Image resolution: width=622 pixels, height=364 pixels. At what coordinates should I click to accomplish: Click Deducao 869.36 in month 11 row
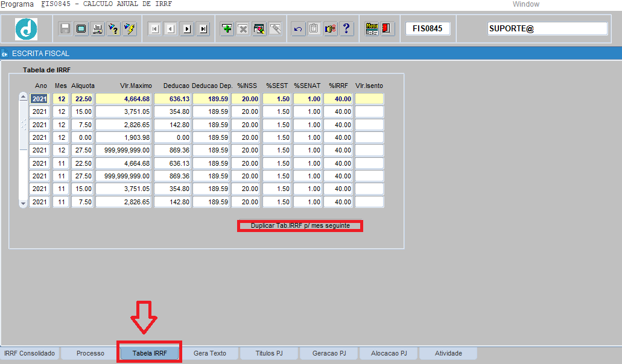click(173, 176)
